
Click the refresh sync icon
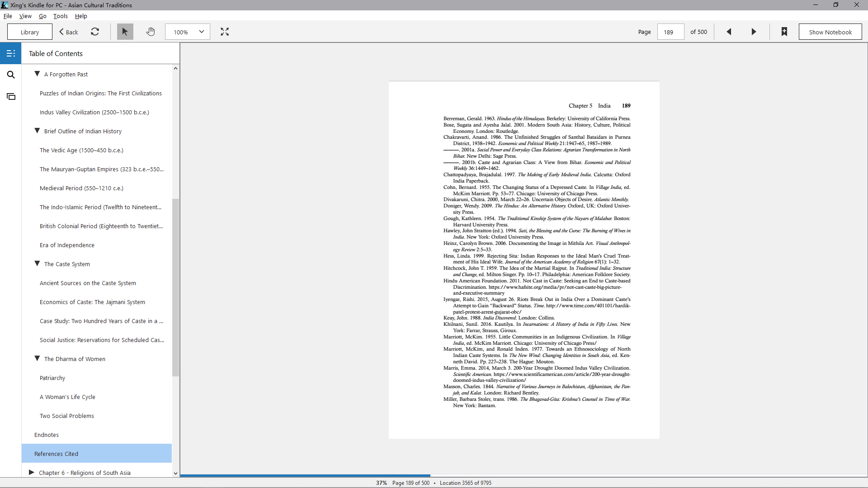[x=95, y=32]
